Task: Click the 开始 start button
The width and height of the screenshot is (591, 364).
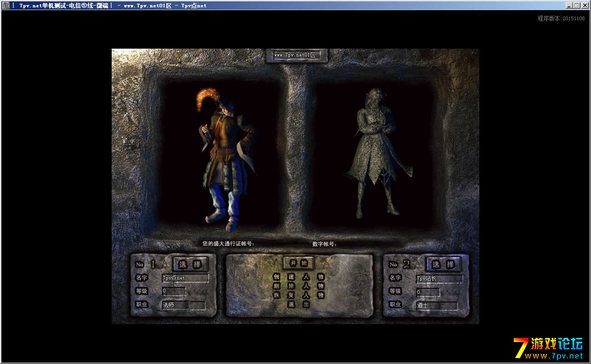Action: [x=299, y=263]
